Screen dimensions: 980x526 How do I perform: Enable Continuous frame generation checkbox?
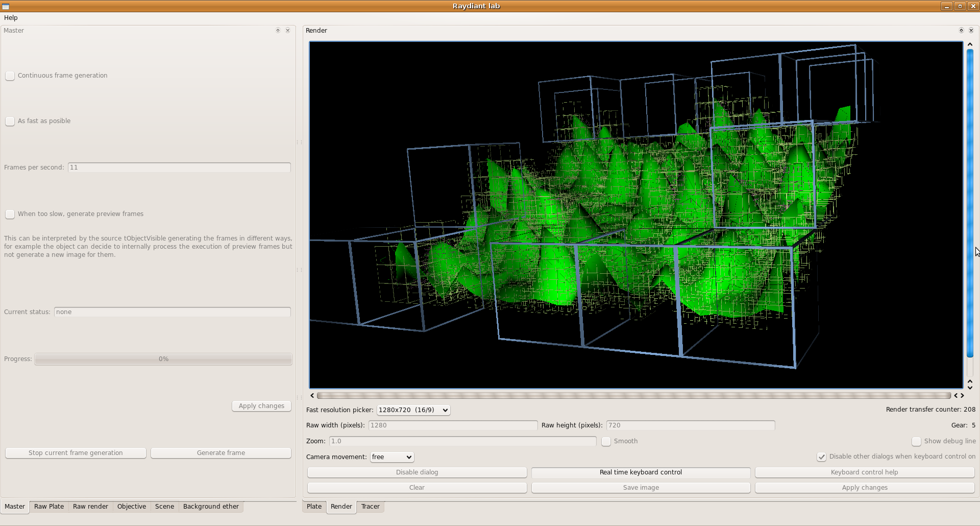point(10,76)
